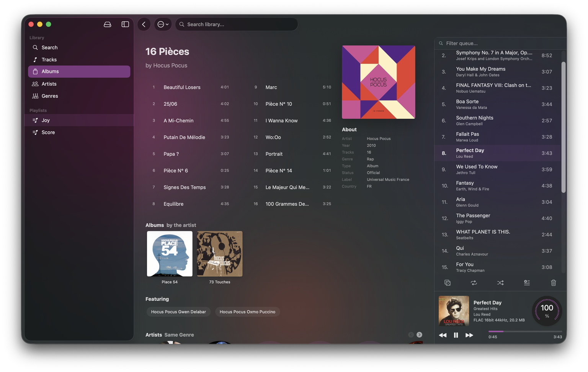Open the Artists library view
The height and width of the screenshot is (372, 588).
49,84
